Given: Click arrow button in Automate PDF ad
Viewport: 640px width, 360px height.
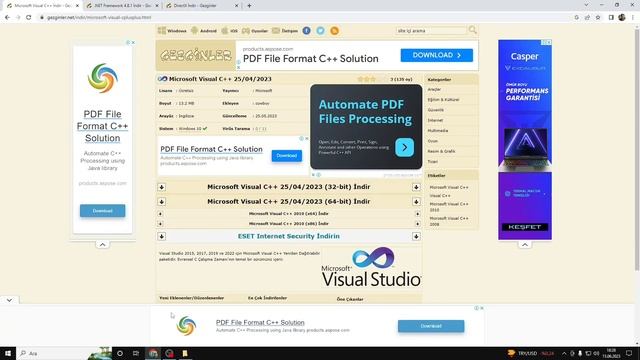Looking at the screenshot, I should (404, 147).
